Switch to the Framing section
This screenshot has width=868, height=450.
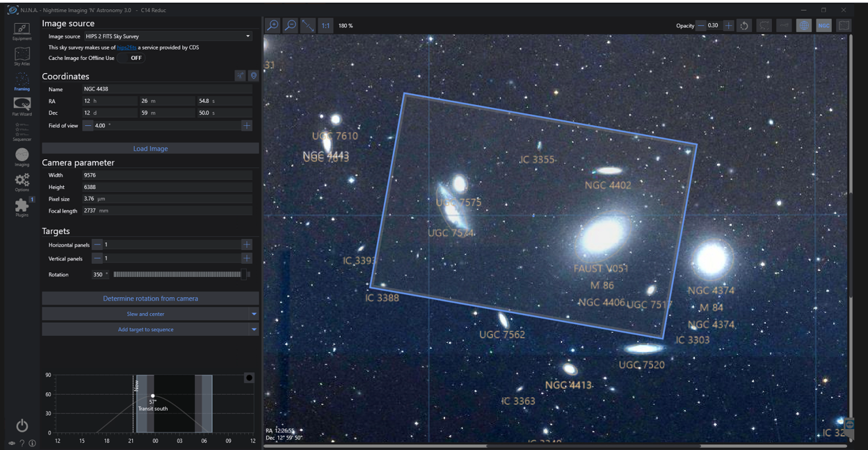(x=22, y=82)
